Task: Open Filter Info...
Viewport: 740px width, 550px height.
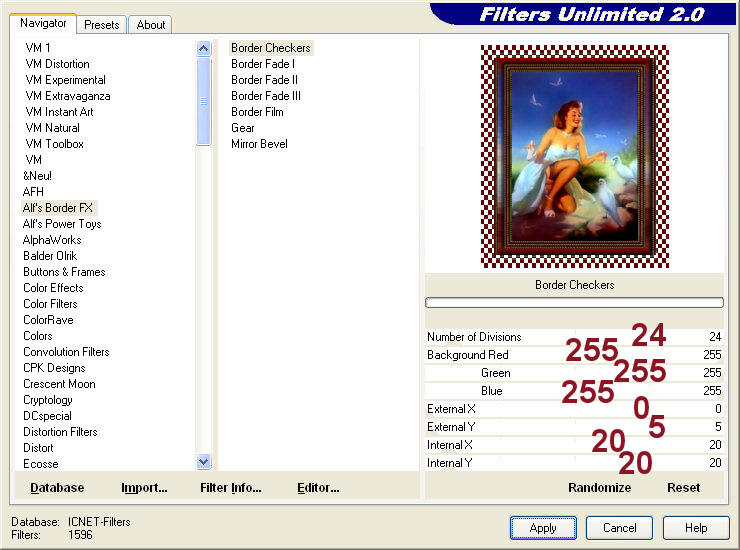Action: pos(230,488)
